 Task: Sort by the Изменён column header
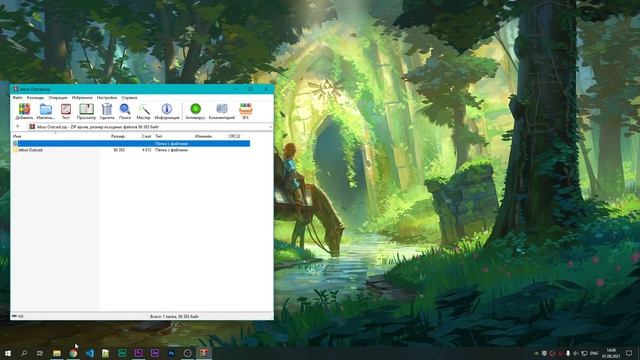coord(203,136)
